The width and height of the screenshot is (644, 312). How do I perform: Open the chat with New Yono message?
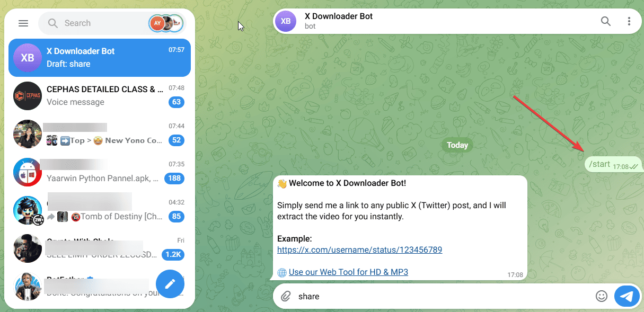[100, 134]
